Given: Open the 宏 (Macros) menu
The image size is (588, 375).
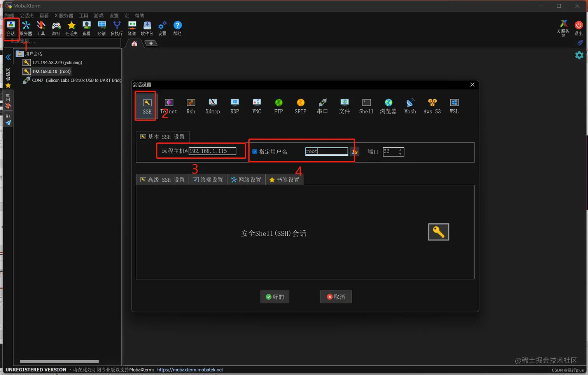Looking at the screenshot, I should point(127,16).
